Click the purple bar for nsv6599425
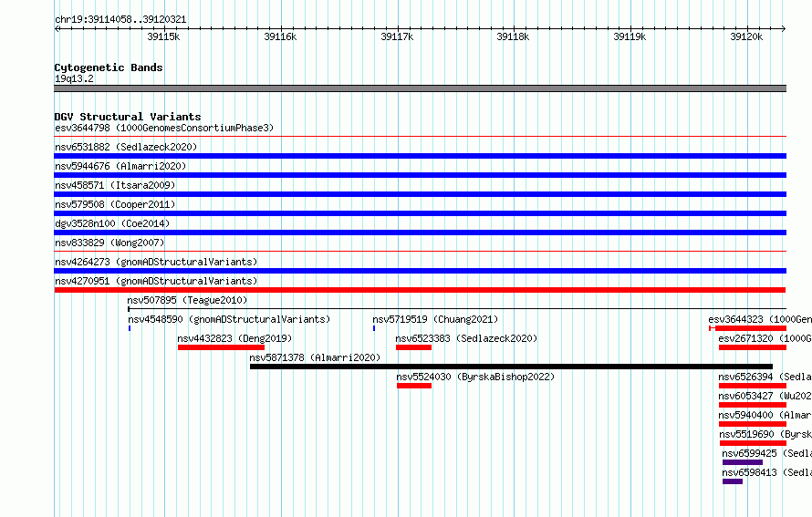 (743, 462)
